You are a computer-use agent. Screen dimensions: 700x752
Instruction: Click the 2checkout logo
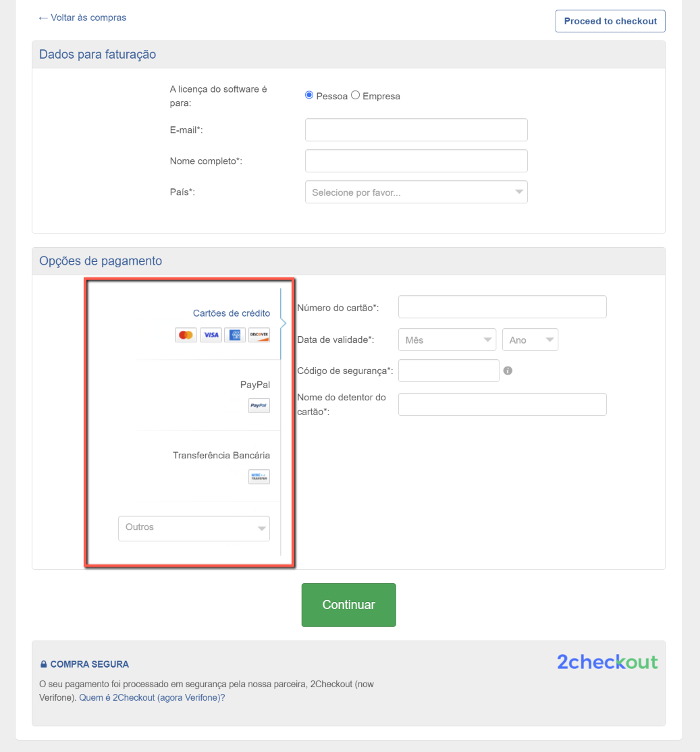click(x=606, y=662)
